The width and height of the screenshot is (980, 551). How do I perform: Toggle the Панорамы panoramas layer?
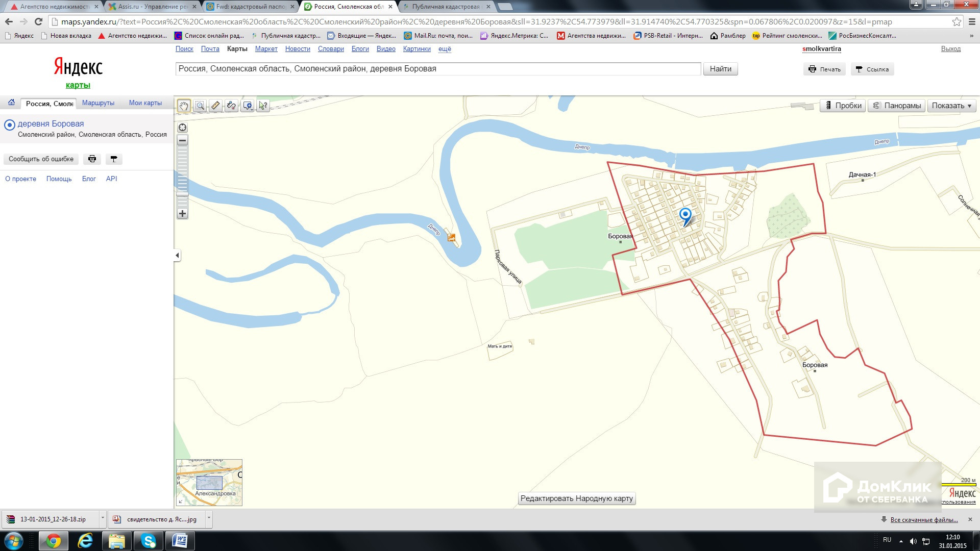(x=897, y=106)
